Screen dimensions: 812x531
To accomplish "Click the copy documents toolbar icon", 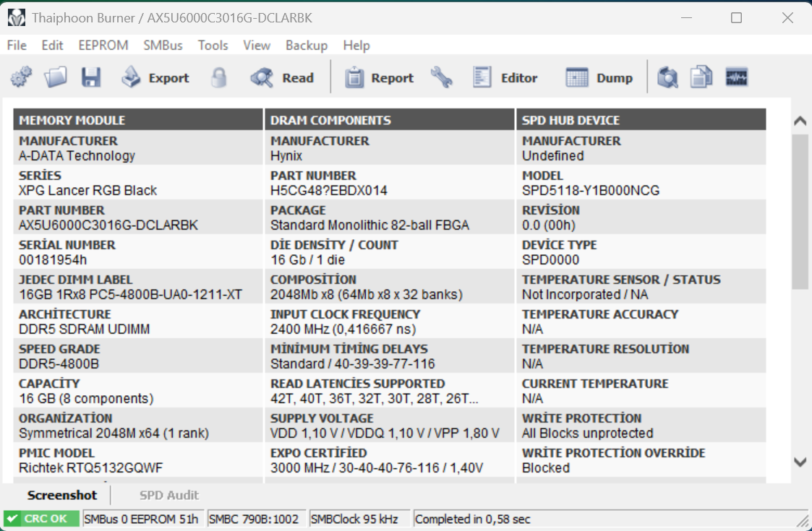I will (701, 77).
